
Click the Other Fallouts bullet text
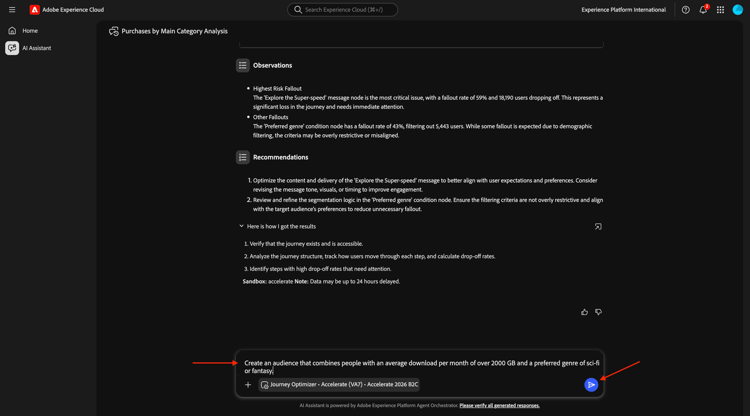270,117
